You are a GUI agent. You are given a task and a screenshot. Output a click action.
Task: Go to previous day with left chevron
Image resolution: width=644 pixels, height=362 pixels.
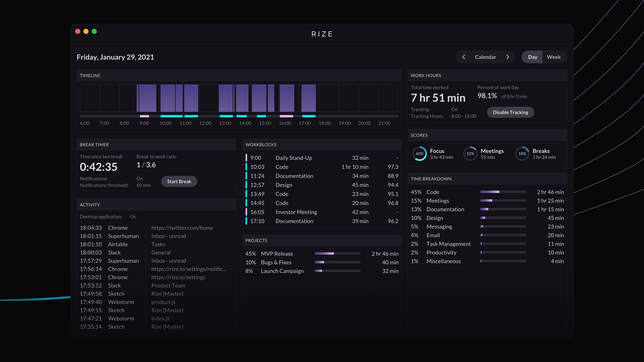pyautogui.click(x=464, y=57)
